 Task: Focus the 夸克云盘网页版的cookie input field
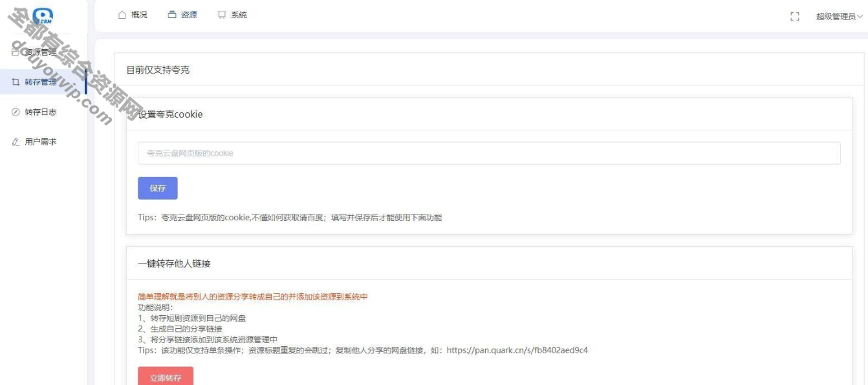pyautogui.click(x=489, y=153)
